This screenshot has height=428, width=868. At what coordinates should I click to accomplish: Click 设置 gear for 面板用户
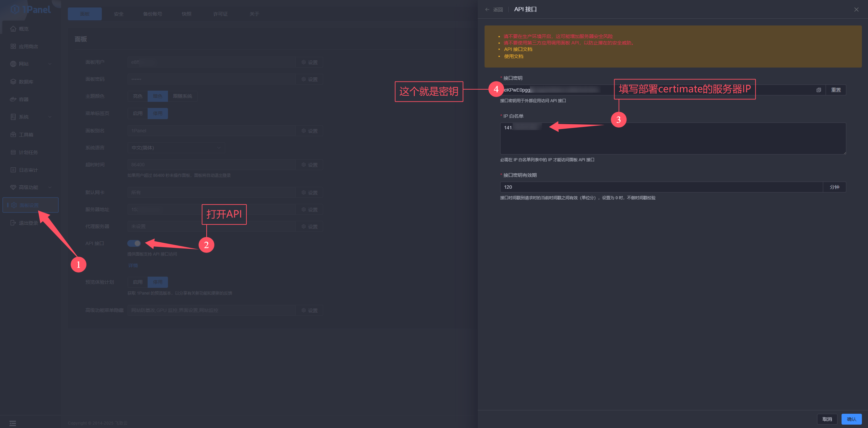pyautogui.click(x=309, y=62)
